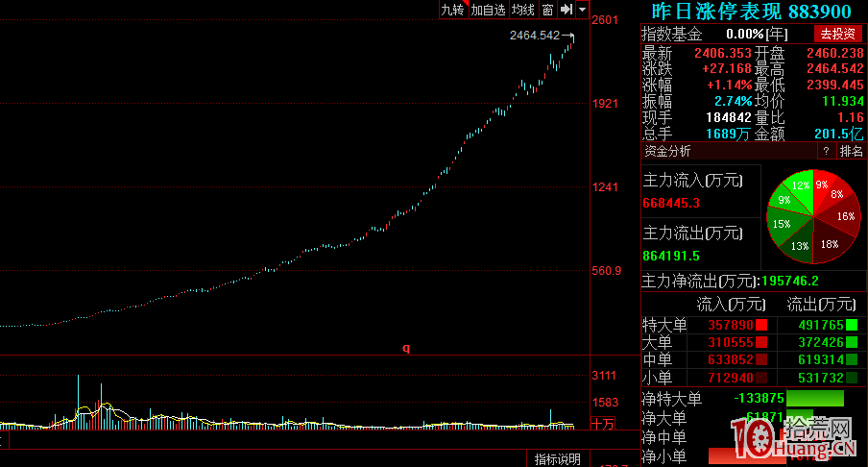Click the change value +27.168
The height and width of the screenshot is (467, 868).
727,68
